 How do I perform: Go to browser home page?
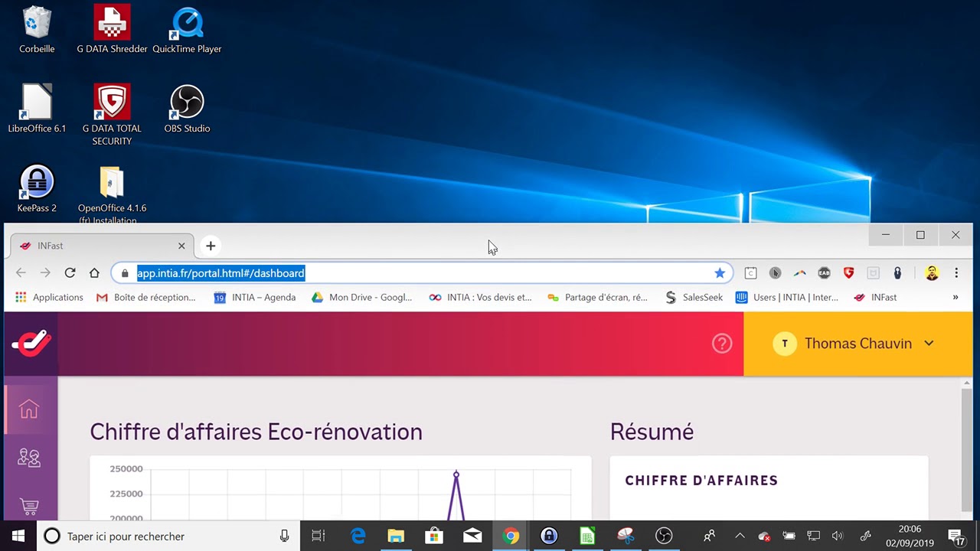(x=94, y=272)
